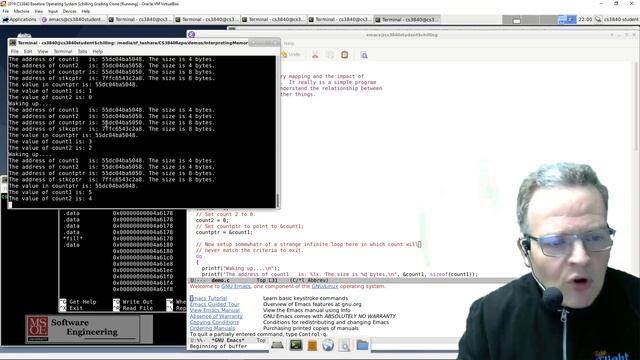Open the blue folder dock icon
This screenshot has height=360, width=640.
(x=362, y=345)
